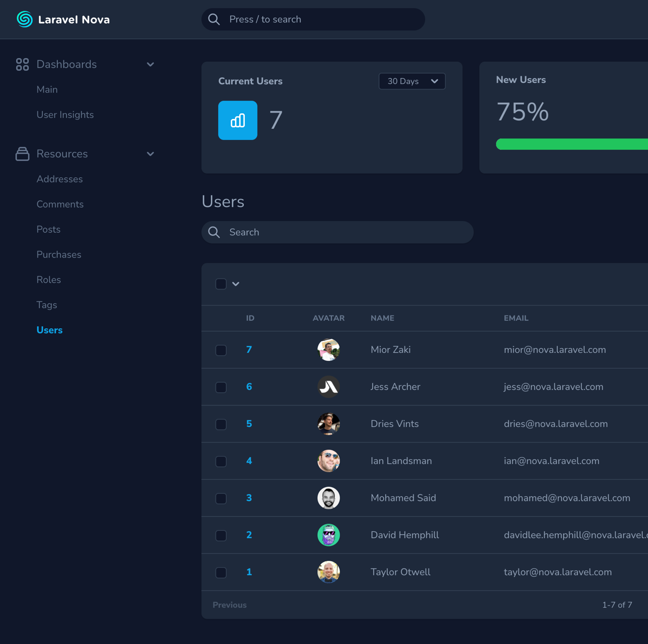Screen dimensions: 648x644
Task: Click the Users search magnifier icon
Action: pos(214,232)
